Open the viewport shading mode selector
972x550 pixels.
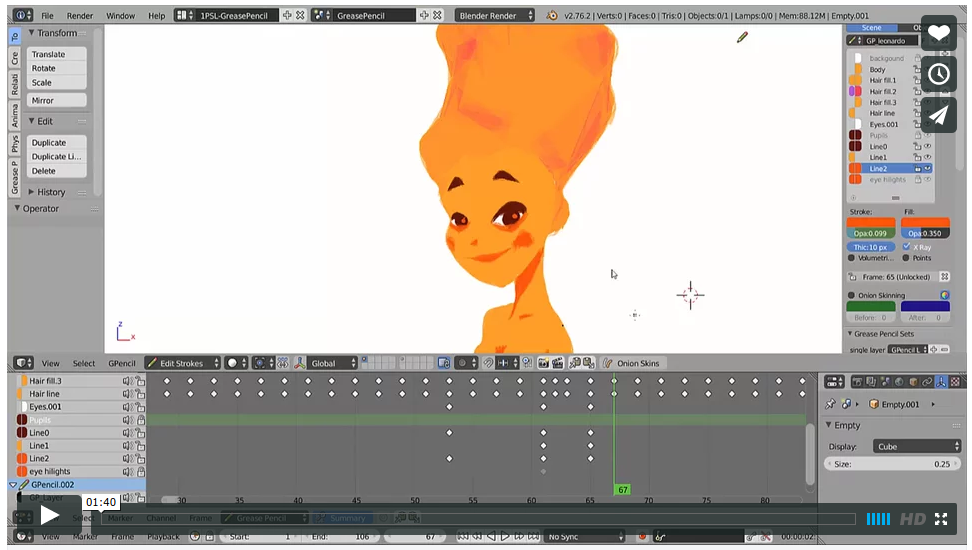236,363
